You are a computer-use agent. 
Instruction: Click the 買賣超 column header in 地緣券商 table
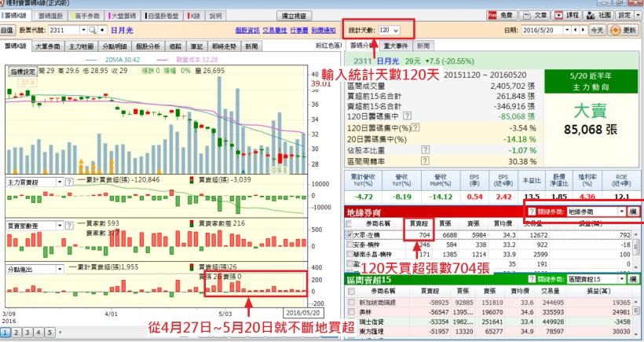point(419,223)
